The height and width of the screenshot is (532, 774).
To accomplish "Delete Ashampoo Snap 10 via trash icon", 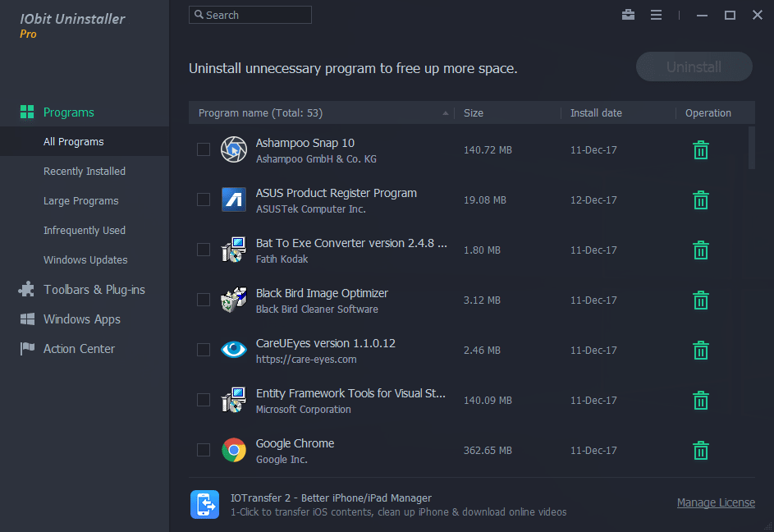I will [700, 150].
